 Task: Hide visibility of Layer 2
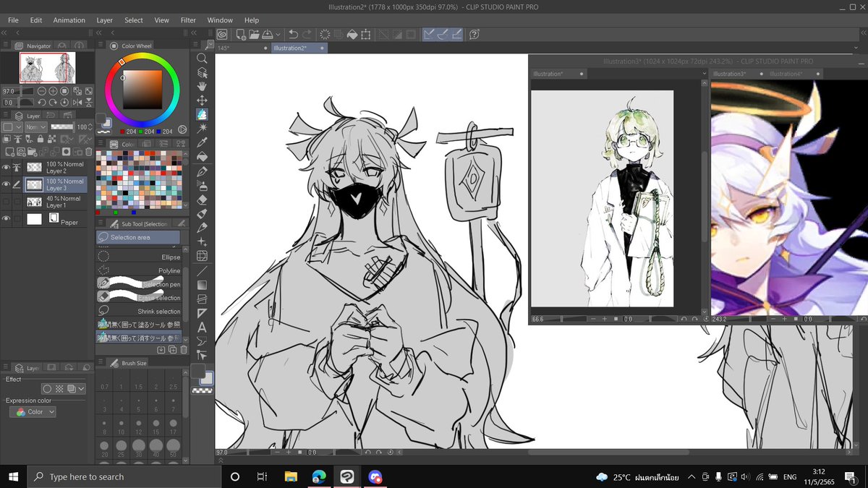pyautogui.click(x=6, y=167)
